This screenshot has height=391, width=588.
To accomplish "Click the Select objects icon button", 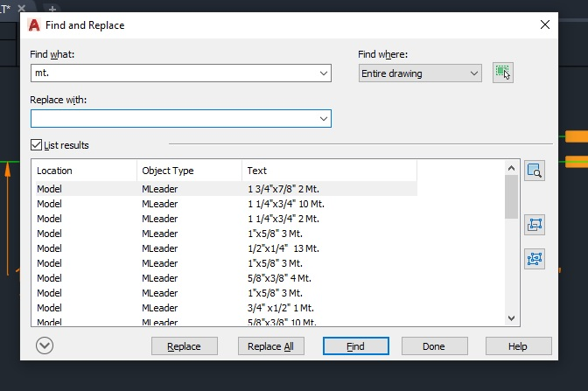I will click(502, 73).
